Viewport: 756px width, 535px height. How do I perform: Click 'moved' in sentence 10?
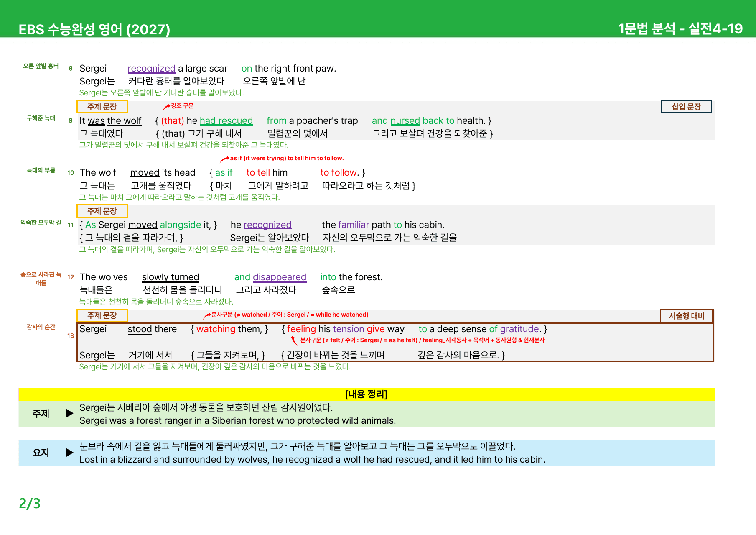coord(145,172)
